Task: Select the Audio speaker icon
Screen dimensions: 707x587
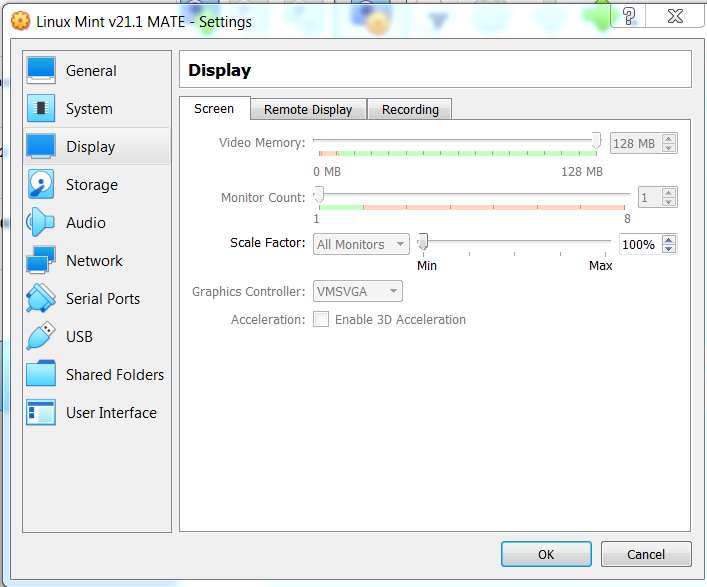Action: (x=40, y=222)
